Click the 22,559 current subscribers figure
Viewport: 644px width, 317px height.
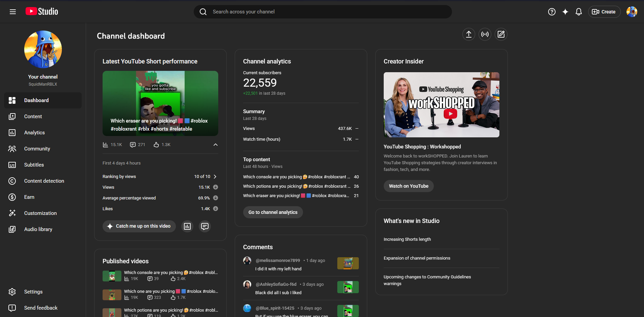point(260,83)
